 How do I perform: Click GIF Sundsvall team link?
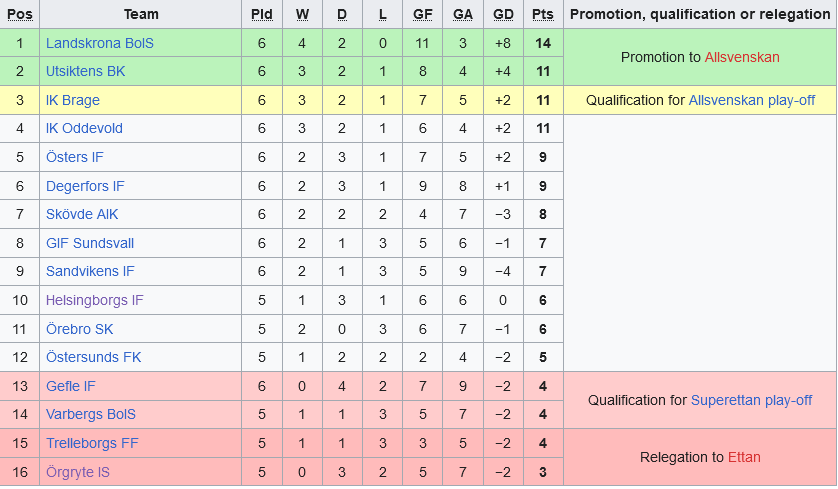[x=90, y=243]
